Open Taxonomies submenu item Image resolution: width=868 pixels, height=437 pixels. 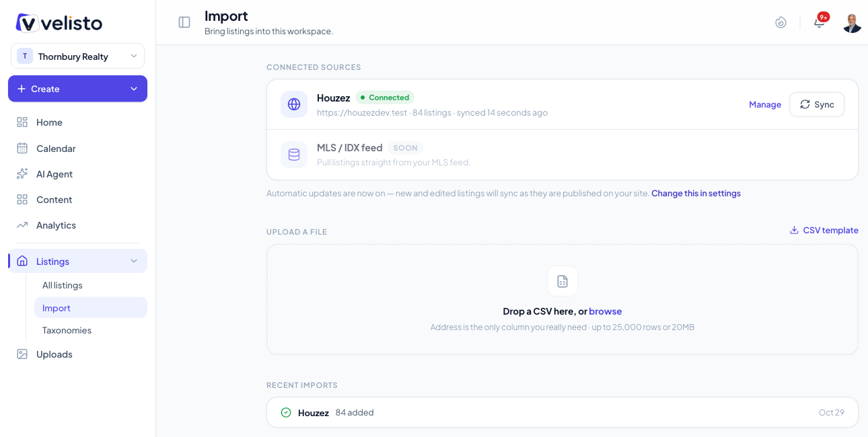[91, 330]
